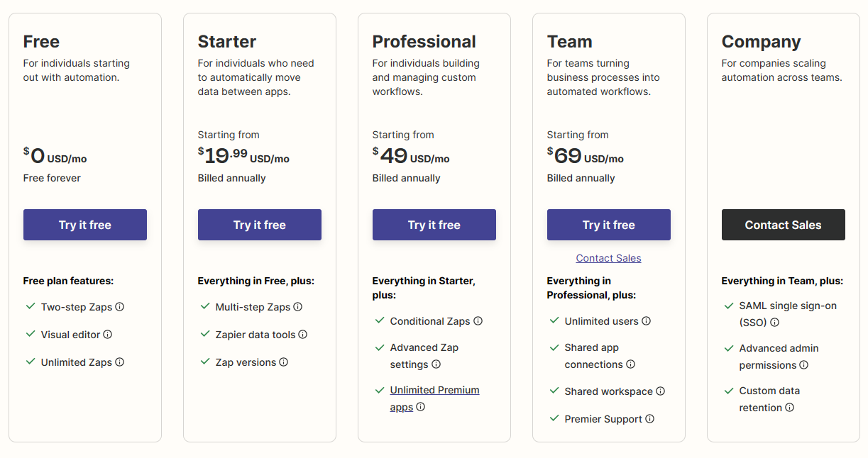The height and width of the screenshot is (458, 868).
Task: Click info icon beside Zapier data tools
Action: 303,335
